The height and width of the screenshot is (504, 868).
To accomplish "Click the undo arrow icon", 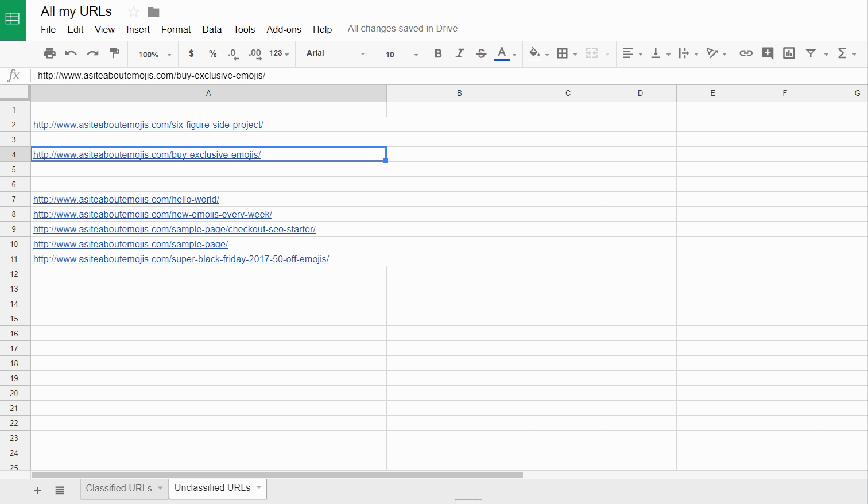I will (x=71, y=53).
